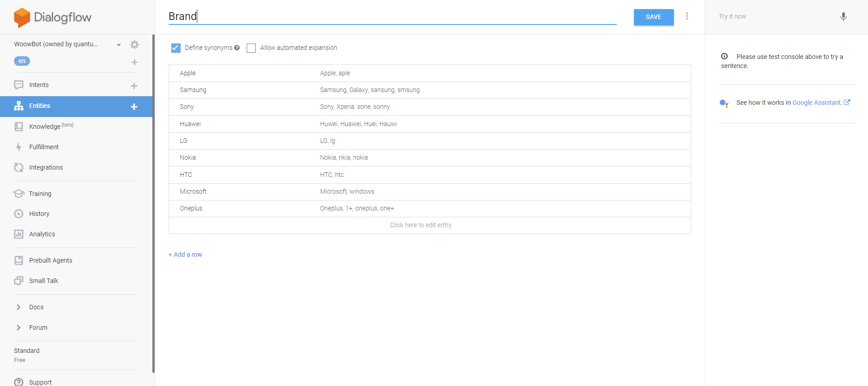Click the Analytics chart icon

(19, 234)
